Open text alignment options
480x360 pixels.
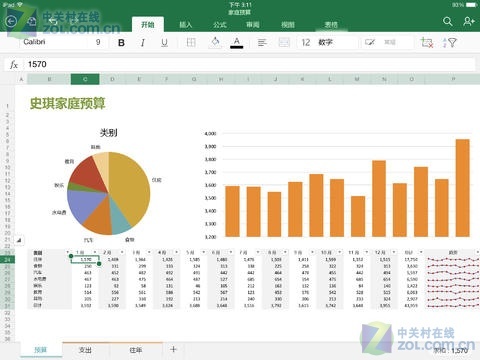point(262,42)
